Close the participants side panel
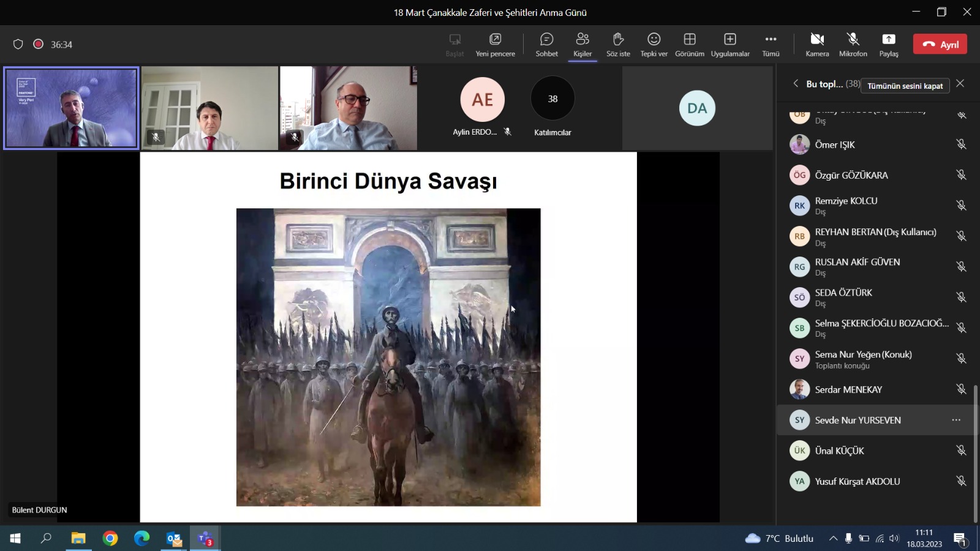The width and height of the screenshot is (980, 551). point(960,83)
